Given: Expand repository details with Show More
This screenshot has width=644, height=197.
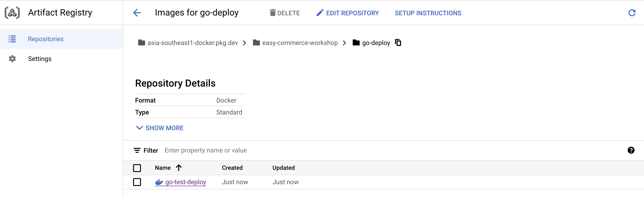Looking at the screenshot, I should [x=159, y=128].
